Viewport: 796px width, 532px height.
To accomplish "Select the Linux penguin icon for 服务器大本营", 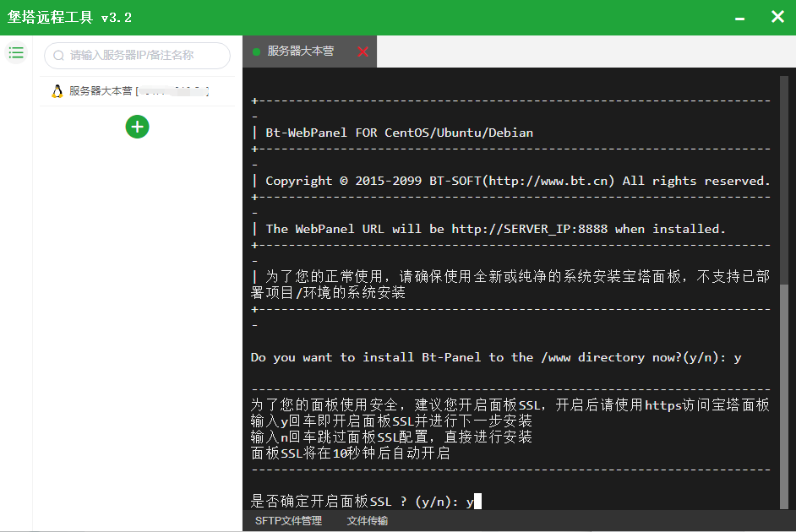I will click(57, 91).
